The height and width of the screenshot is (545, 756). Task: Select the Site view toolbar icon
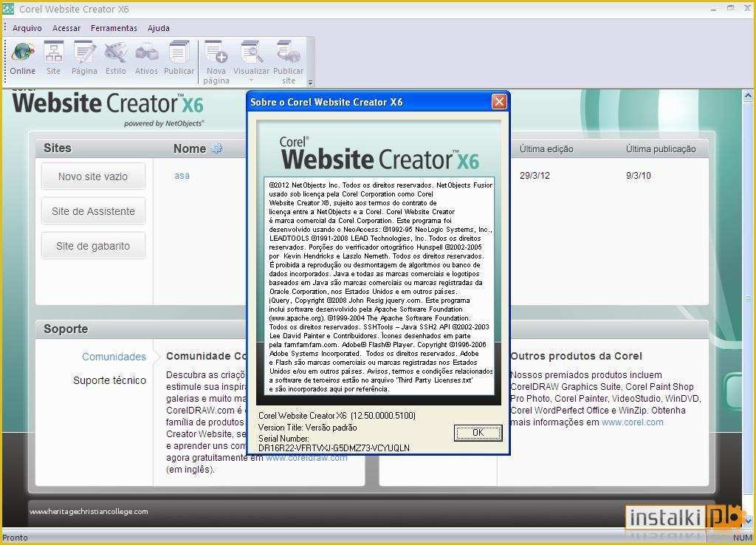pos(53,58)
